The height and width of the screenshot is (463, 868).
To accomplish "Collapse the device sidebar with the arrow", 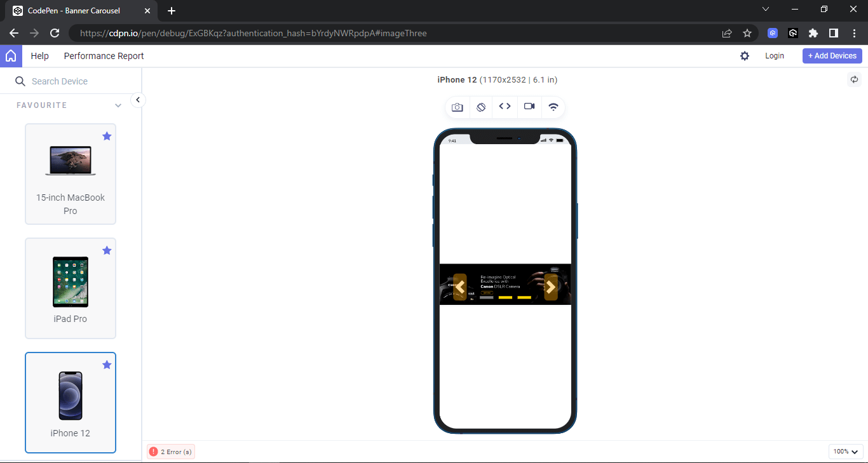I will [x=137, y=100].
